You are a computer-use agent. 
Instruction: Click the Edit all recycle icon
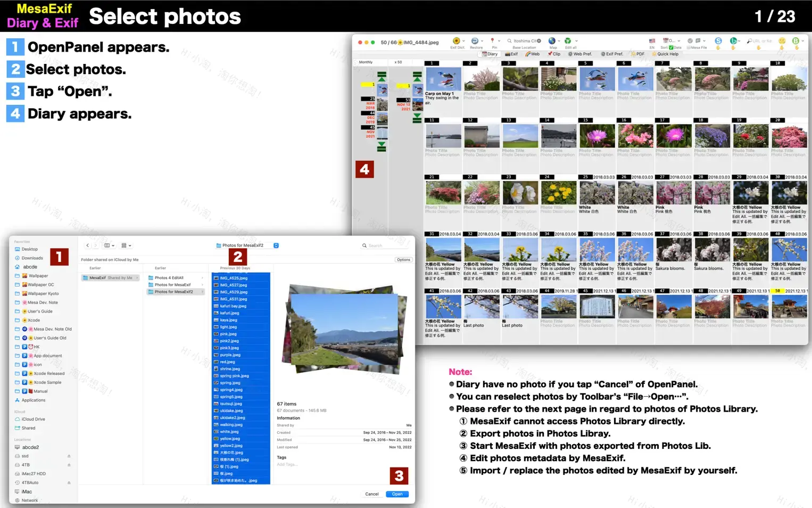[568, 41]
